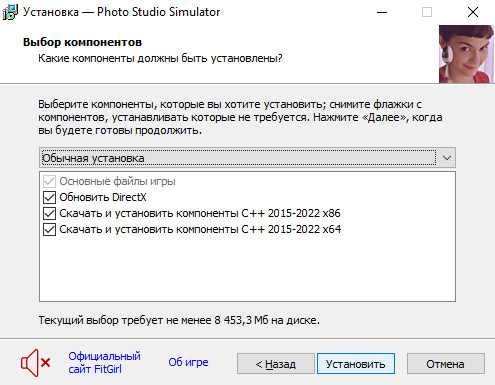Click the disabled maximize window button
Screen dimensions: 495x385
(427, 12)
